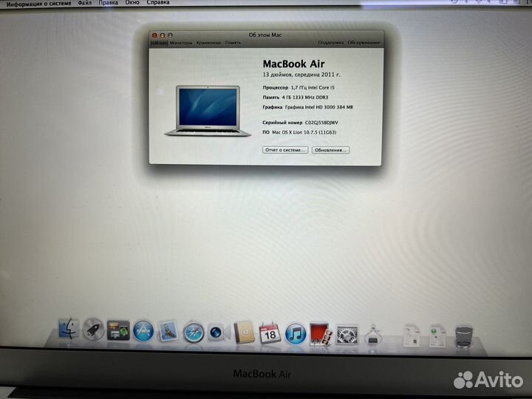532x399 pixels.
Task: Open dock document with green badge
Action: [437, 335]
